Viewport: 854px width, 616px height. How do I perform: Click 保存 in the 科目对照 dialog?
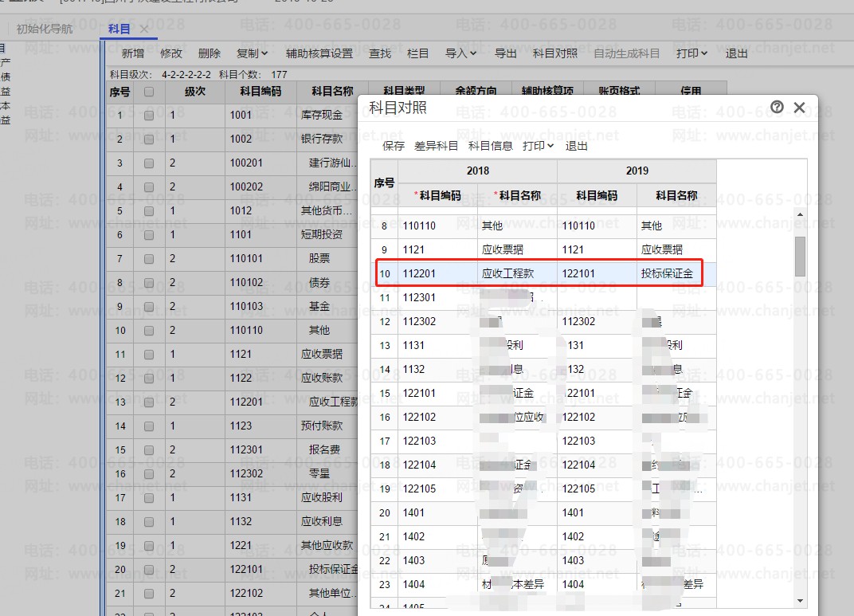[x=394, y=146]
